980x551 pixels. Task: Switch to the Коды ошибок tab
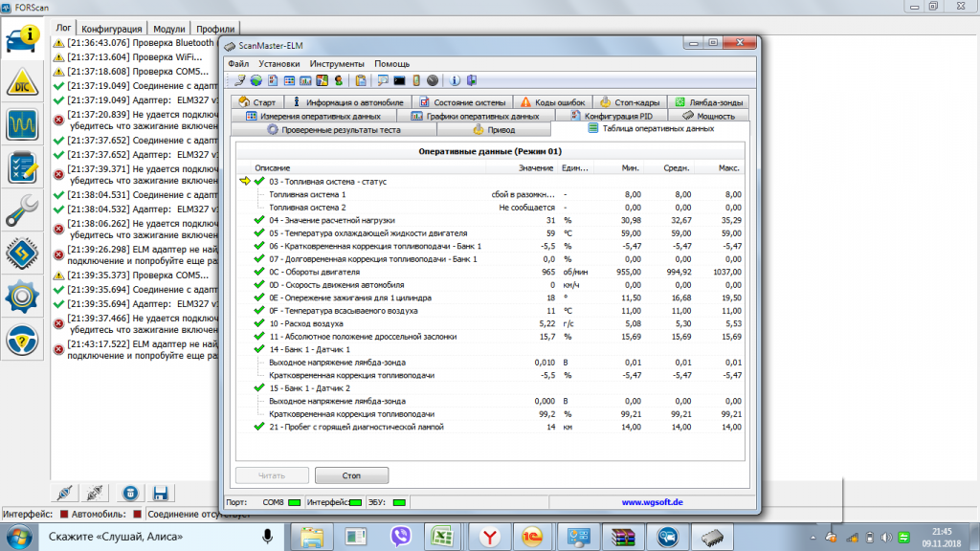click(551, 101)
